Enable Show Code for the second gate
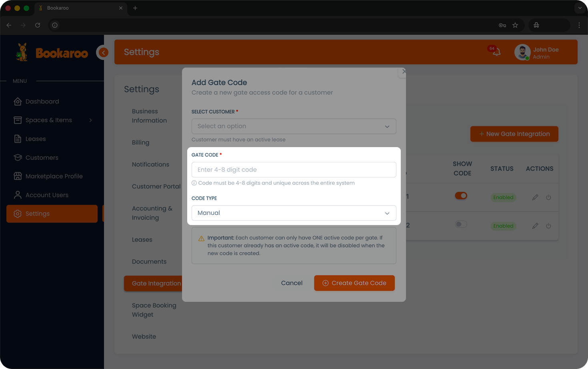 pos(461,224)
